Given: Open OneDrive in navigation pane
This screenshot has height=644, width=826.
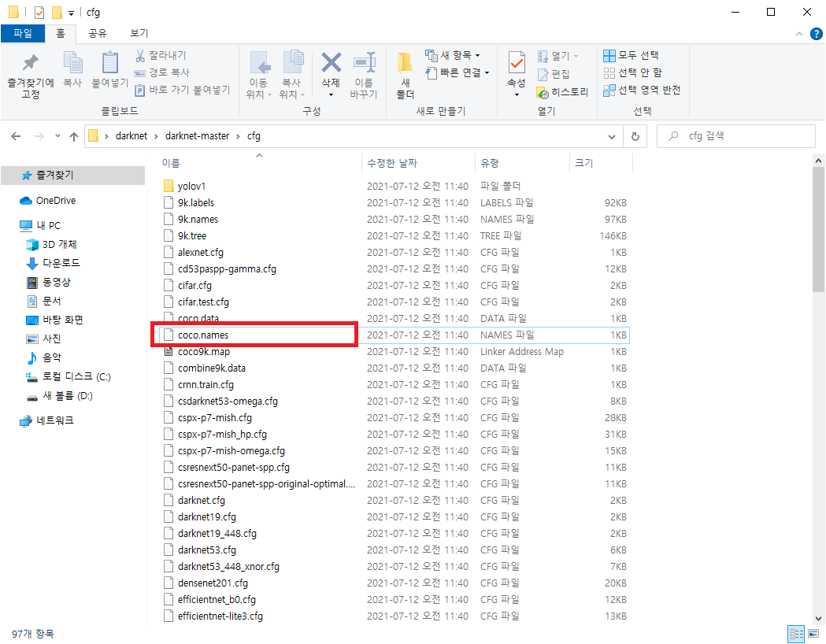Looking at the screenshot, I should (47, 201).
